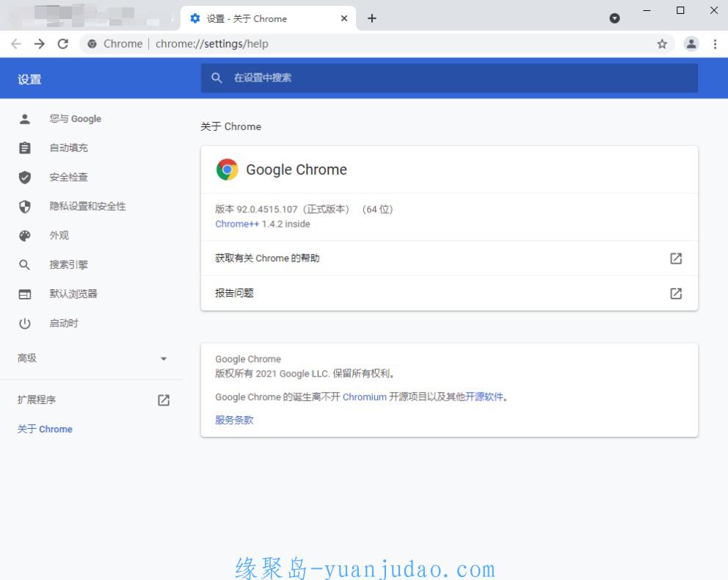Viewport: 728px width, 580px height.
Task: Expand the 高级 section arrow
Action: 164,358
